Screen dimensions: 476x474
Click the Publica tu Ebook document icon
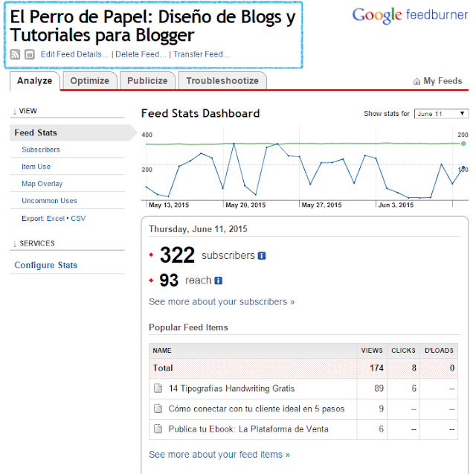(157, 429)
